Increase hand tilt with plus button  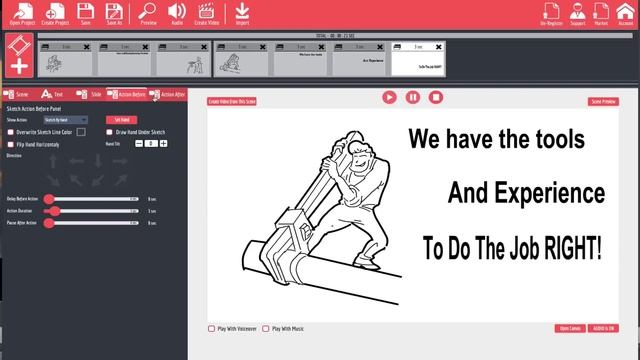163,143
